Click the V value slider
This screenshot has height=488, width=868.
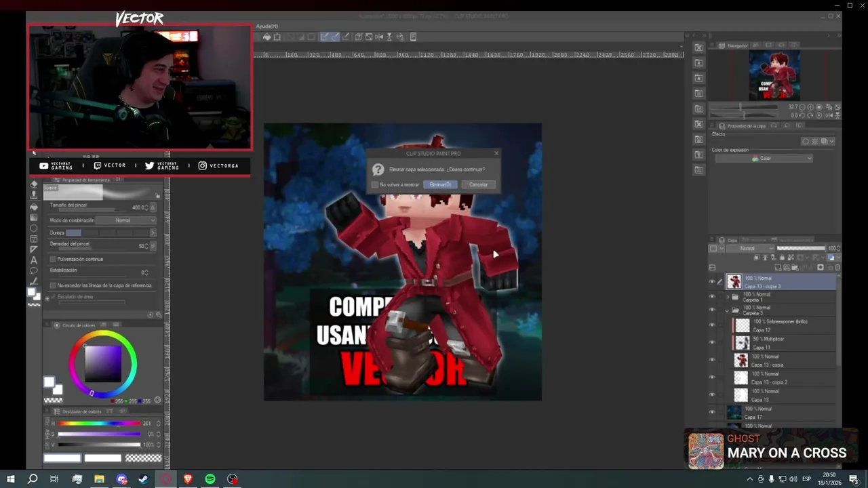click(x=99, y=445)
